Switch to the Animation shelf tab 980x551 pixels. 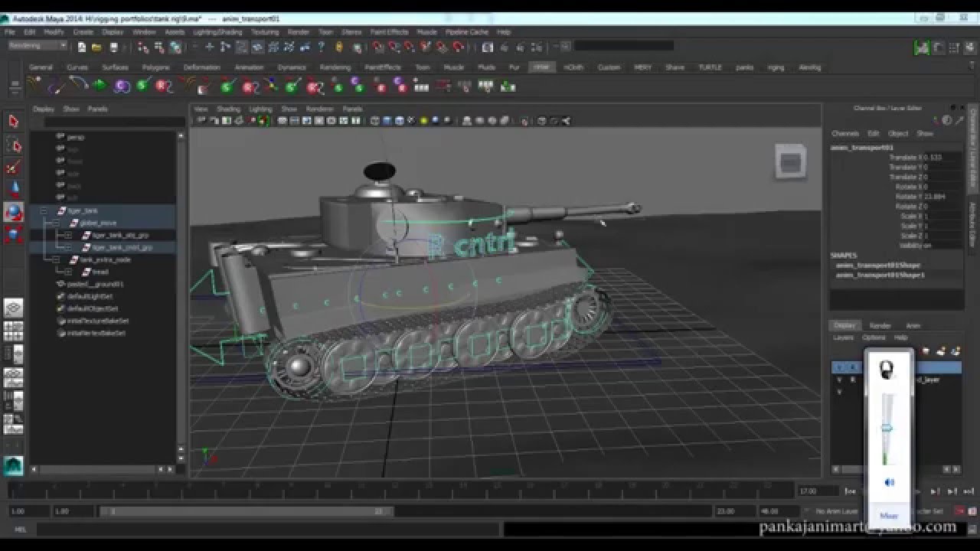249,67
